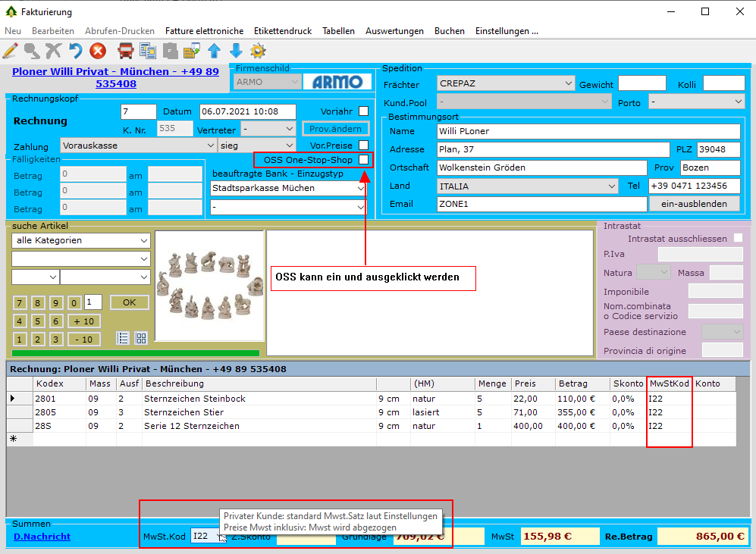Switch article search to grid view icon
The width and height of the screenshot is (756, 554).
coord(141,338)
